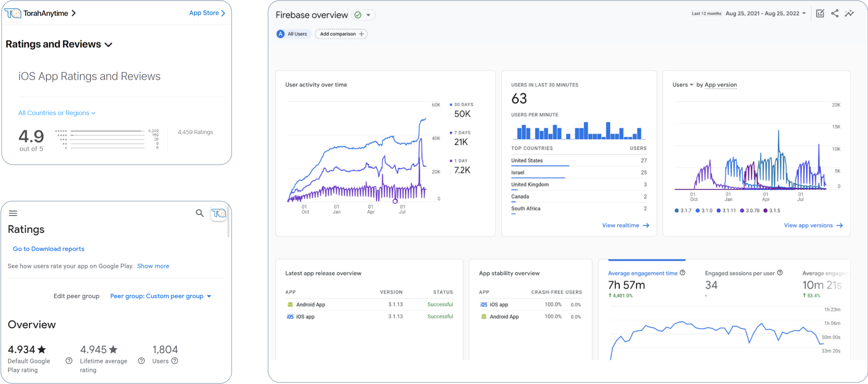This screenshot has width=868, height=384.
Task: Open the TorahAnytime breadcrumb chevron
Action: click(73, 13)
